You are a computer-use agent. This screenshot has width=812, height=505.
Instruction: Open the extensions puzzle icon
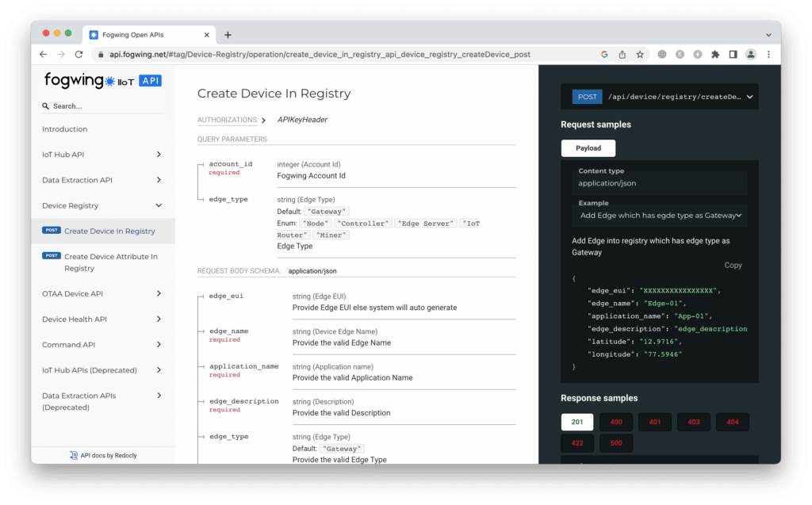pos(715,55)
